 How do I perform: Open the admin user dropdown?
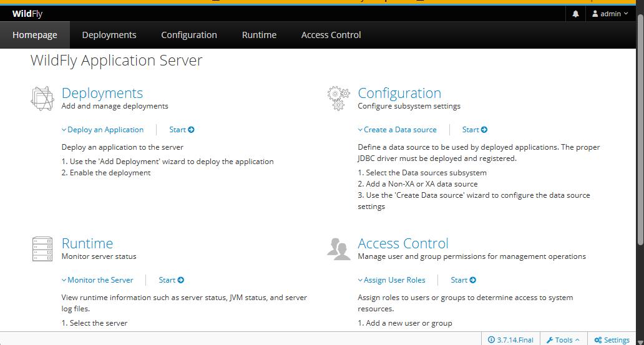pyautogui.click(x=610, y=14)
